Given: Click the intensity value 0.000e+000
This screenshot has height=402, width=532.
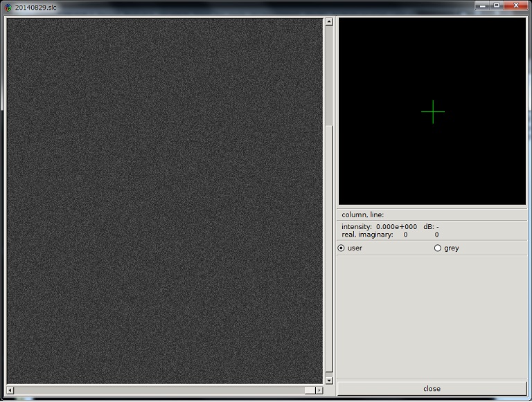Looking at the screenshot, I should click(x=396, y=227).
